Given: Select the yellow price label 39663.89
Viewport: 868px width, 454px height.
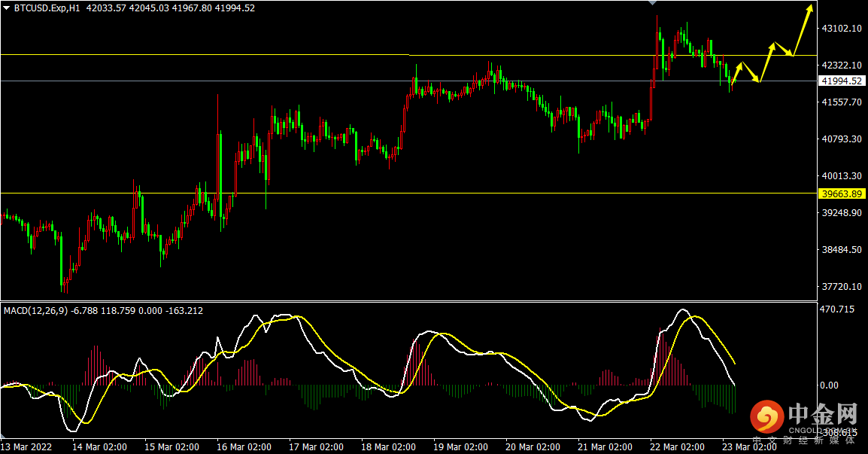Looking at the screenshot, I should coord(842,193).
